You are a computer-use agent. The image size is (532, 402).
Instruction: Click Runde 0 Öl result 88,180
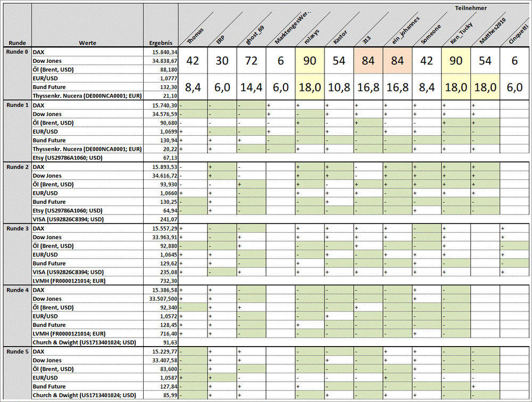161,70
